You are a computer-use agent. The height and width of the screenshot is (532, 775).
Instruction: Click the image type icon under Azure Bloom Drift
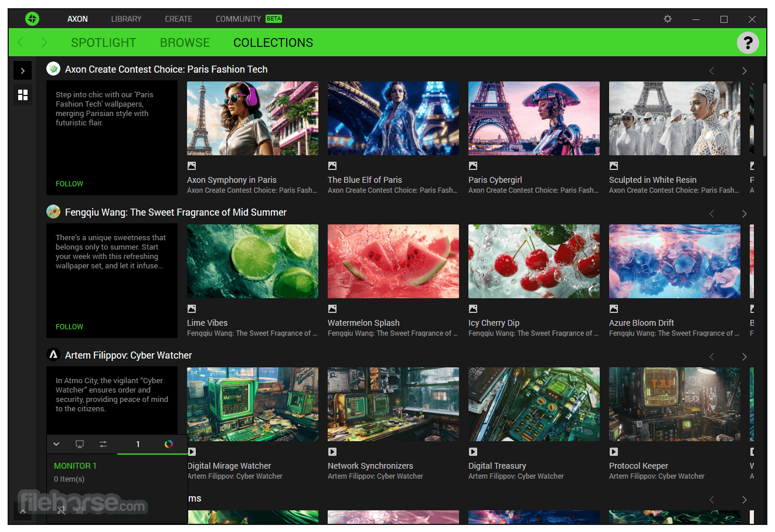click(x=614, y=309)
